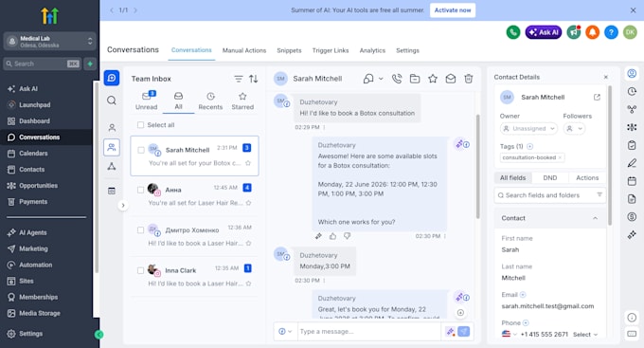The image size is (644, 348).
Task: Open Sarah Mitchell contact in new window
Action: [x=597, y=97]
